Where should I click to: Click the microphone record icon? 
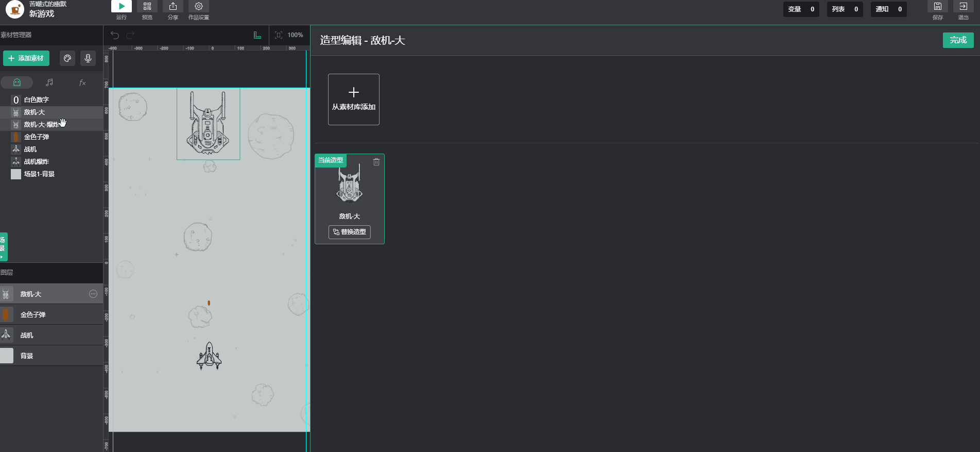click(88, 58)
